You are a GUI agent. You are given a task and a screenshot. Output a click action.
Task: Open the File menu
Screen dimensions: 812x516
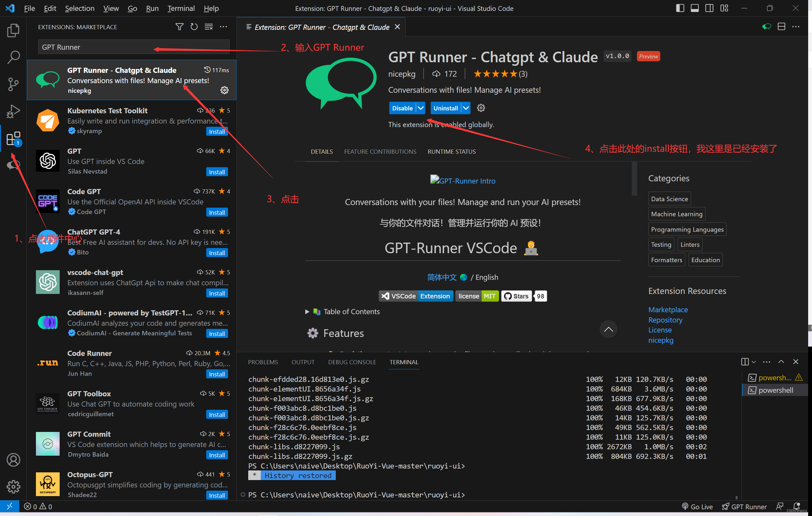(x=29, y=8)
